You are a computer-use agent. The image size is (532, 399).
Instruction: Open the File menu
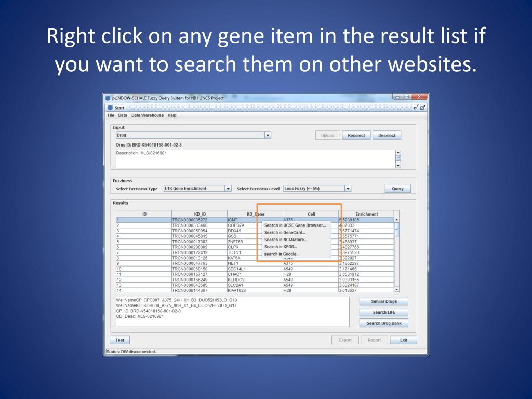[111, 115]
